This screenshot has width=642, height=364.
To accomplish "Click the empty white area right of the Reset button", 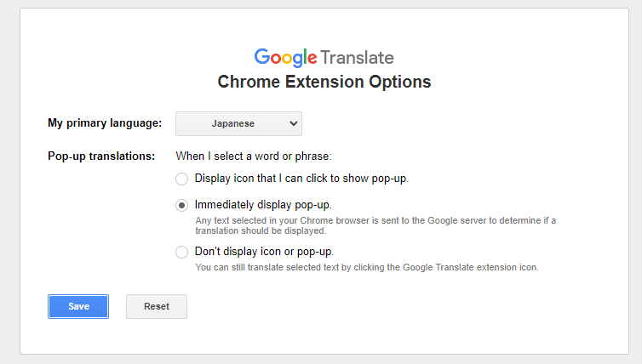I will 383,306.
